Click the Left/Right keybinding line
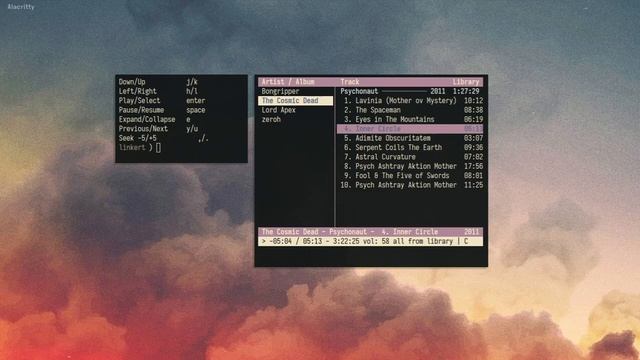This screenshot has width=640, height=360. 158,91
